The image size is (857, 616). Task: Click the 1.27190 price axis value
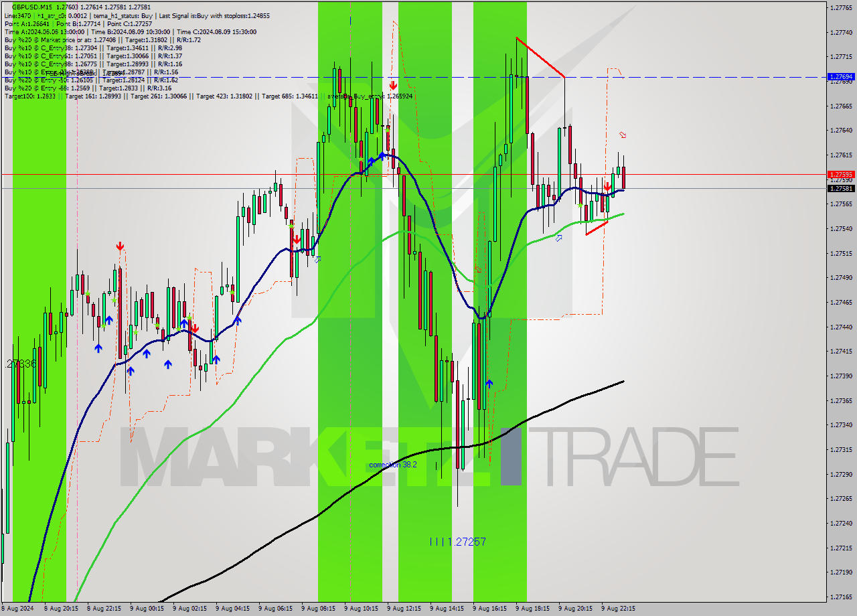(841, 572)
